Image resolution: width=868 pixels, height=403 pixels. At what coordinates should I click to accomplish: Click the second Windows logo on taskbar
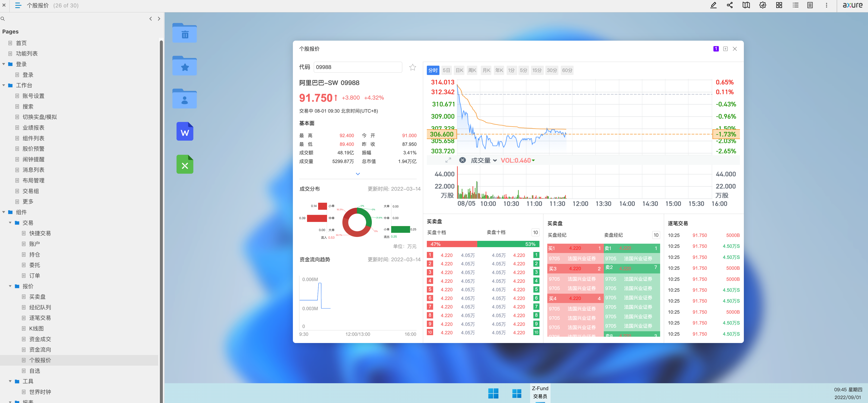pos(517,393)
